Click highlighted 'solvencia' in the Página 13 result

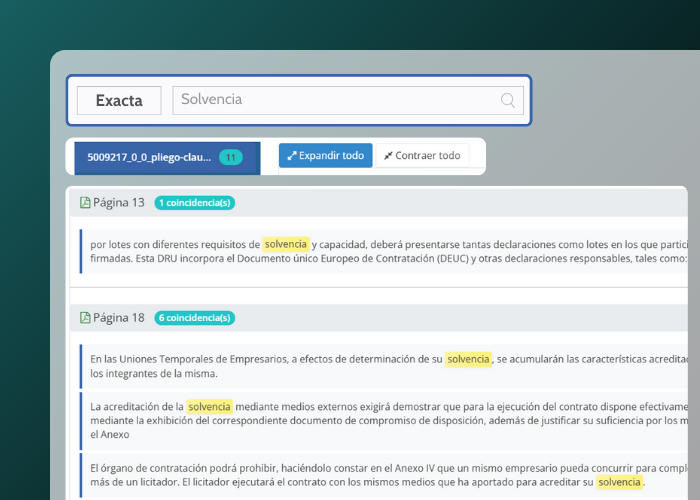point(285,244)
